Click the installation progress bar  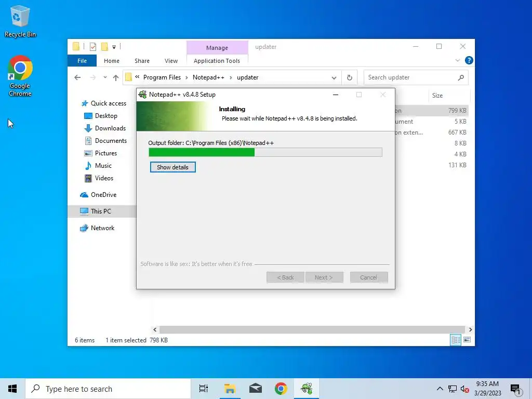click(x=265, y=152)
